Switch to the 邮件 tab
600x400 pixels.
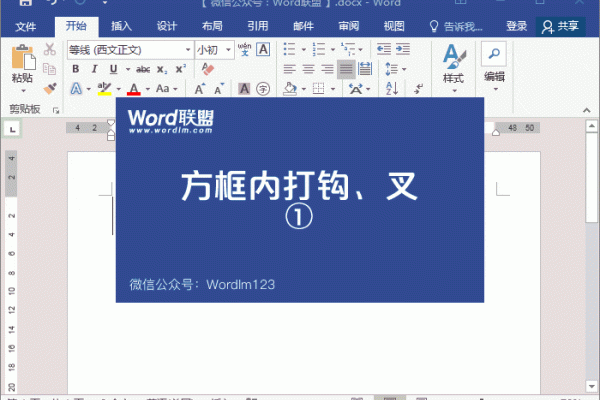coord(303,26)
